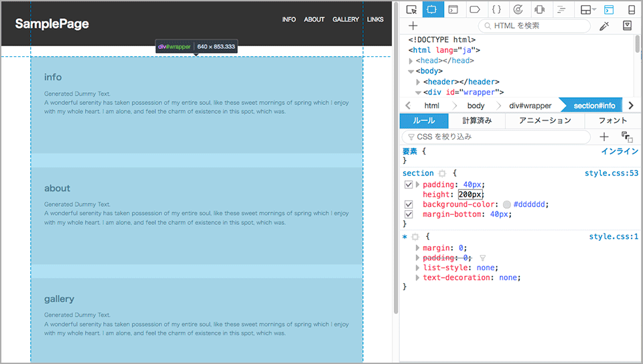Click the GALLERY navigation link

pyautogui.click(x=346, y=19)
